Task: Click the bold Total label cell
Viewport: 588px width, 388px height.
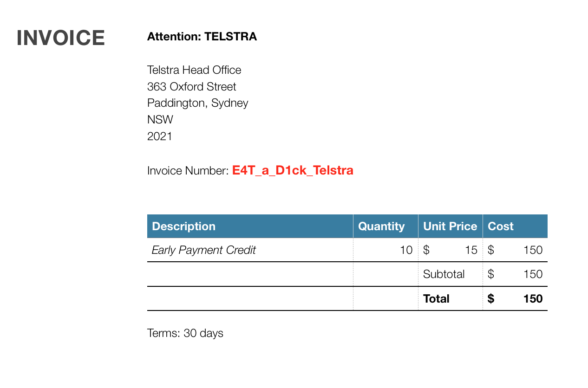Action: coord(451,298)
